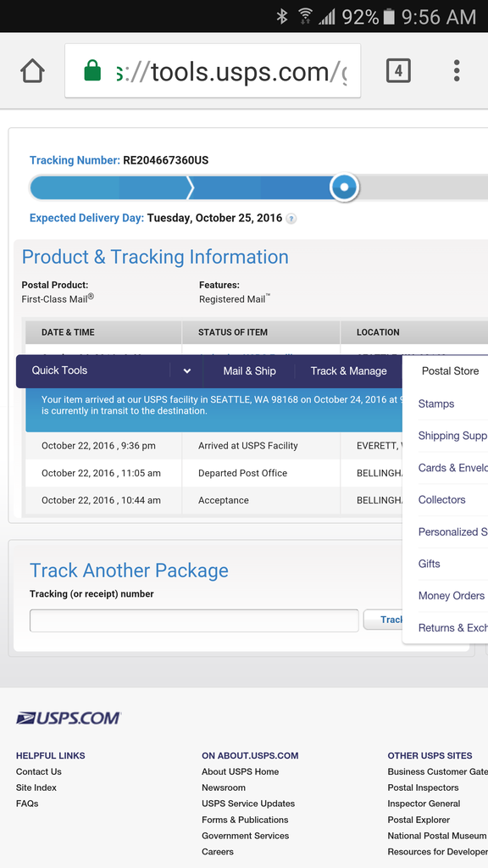This screenshot has height=868, width=488.
Task: Choose Stamps from Postal Store menu
Action: tap(436, 403)
